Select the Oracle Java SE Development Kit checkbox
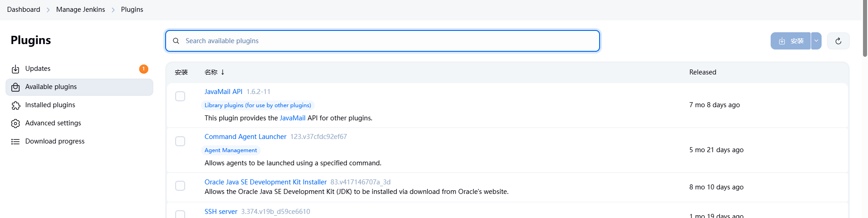The image size is (868, 218). click(180, 186)
